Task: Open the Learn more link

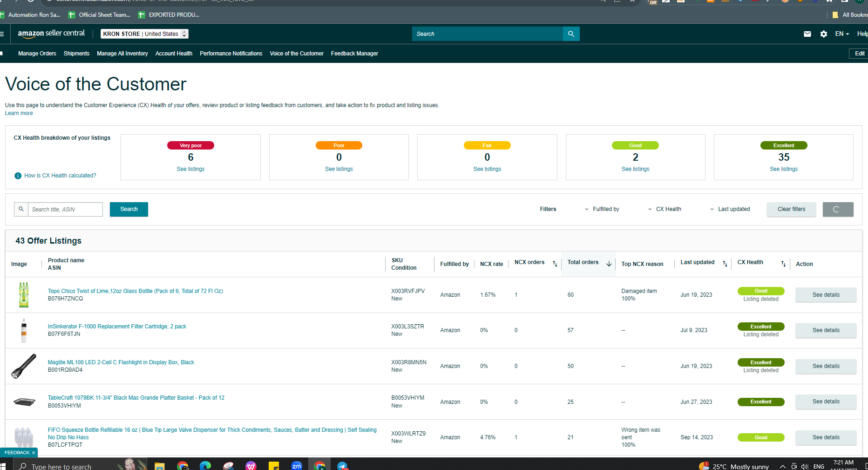Action: click(19, 113)
